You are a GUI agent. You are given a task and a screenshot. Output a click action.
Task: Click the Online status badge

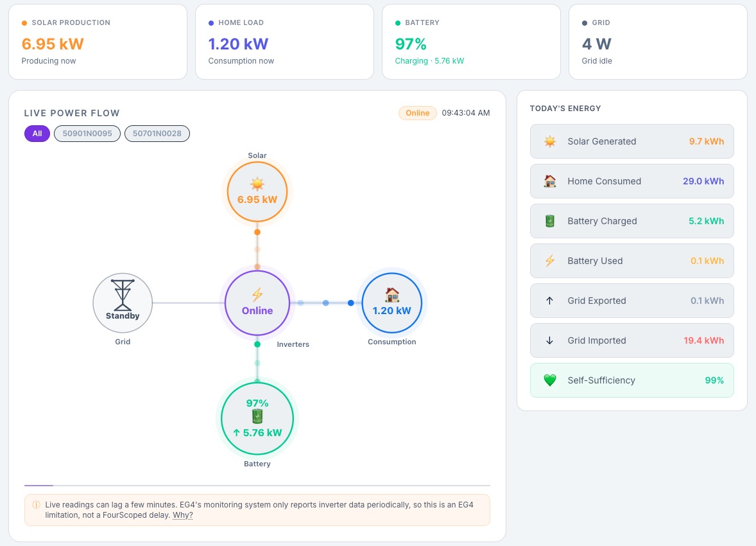[x=418, y=113]
